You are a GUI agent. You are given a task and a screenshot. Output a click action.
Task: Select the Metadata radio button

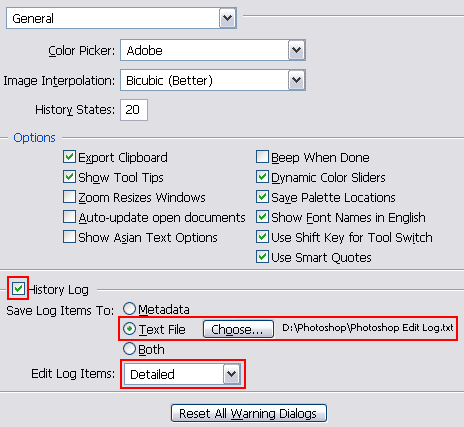[x=129, y=309]
